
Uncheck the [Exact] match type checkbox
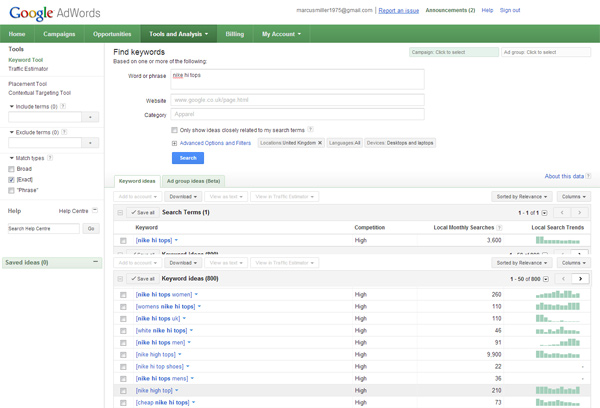point(11,180)
